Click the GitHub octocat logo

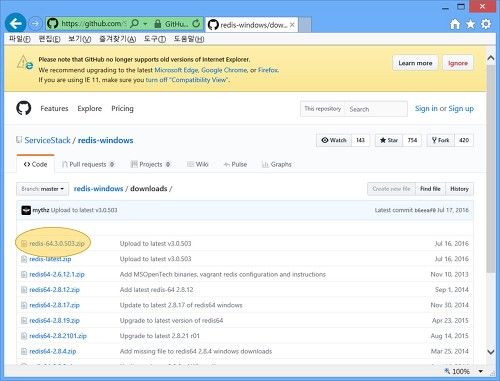pyautogui.click(x=24, y=108)
